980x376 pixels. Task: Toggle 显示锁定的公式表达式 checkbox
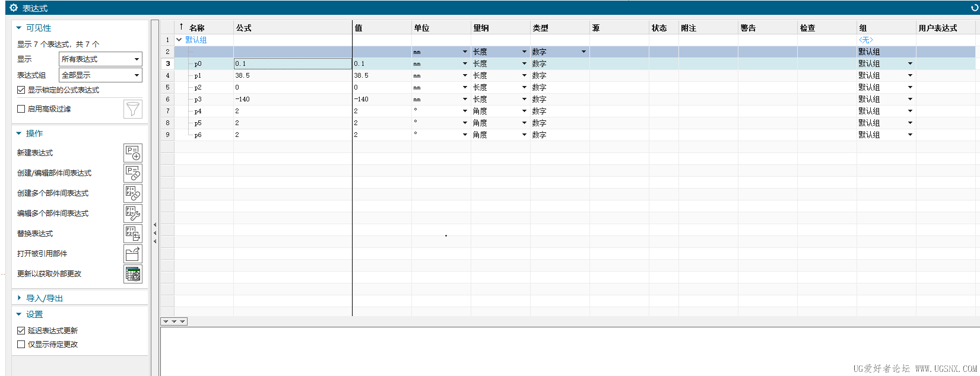tap(21, 90)
